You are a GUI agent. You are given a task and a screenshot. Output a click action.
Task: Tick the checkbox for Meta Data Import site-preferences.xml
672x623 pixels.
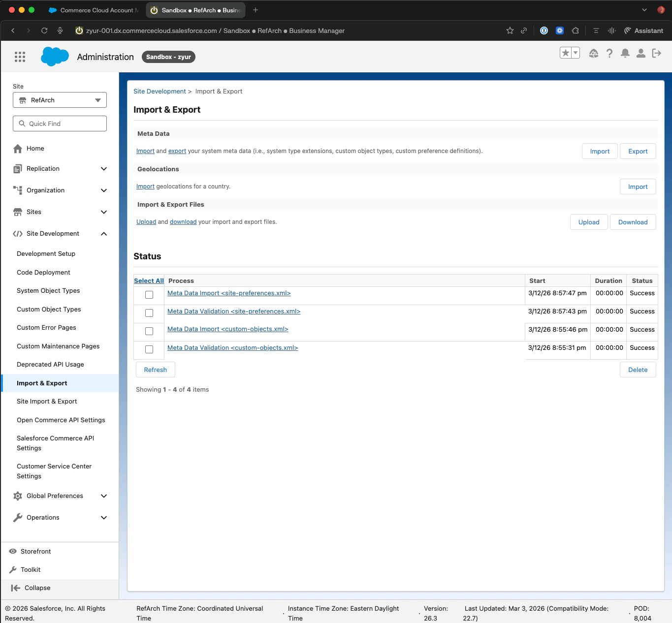(x=149, y=295)
